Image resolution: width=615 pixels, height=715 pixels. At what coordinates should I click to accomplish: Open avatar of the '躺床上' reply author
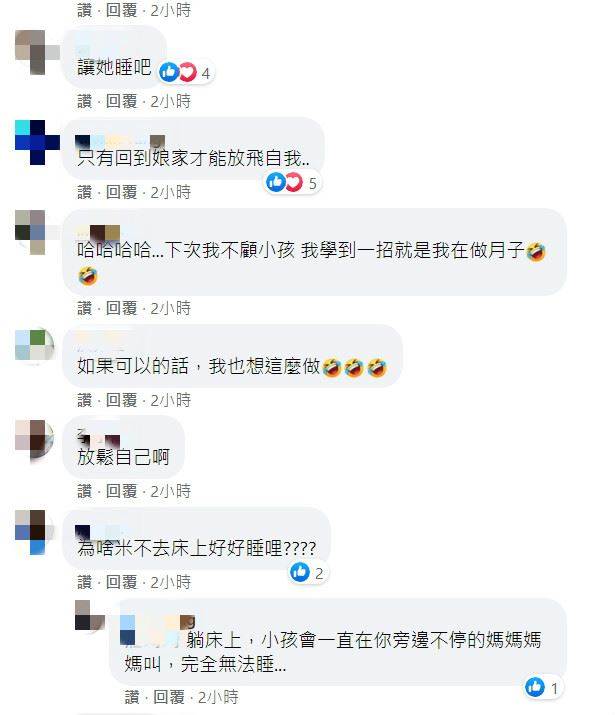[x=90, y=616]
